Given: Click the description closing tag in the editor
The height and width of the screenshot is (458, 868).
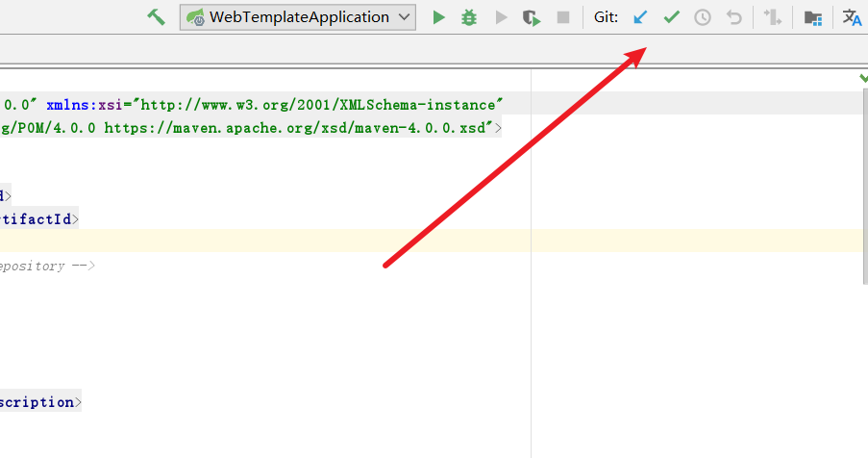Looking at the screenshot, I should point(38,402).
